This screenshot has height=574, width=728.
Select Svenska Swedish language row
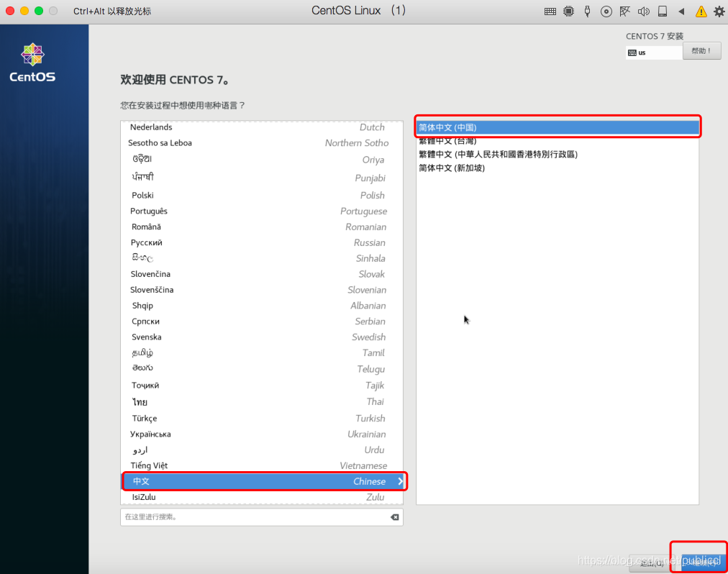pos(262,337)
